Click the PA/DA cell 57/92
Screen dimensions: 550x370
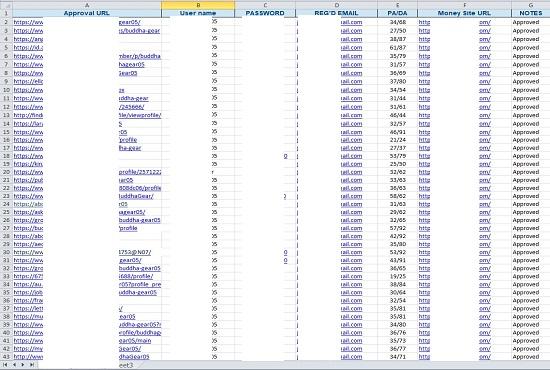[398, 228]
